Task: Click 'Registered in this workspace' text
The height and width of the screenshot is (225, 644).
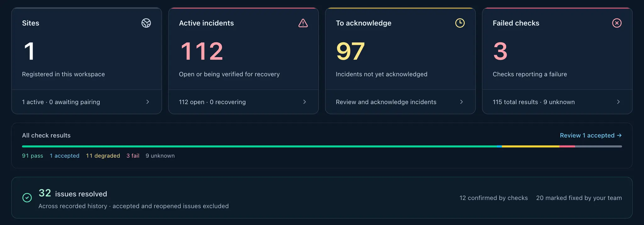Action: click(x=64, y=74)
